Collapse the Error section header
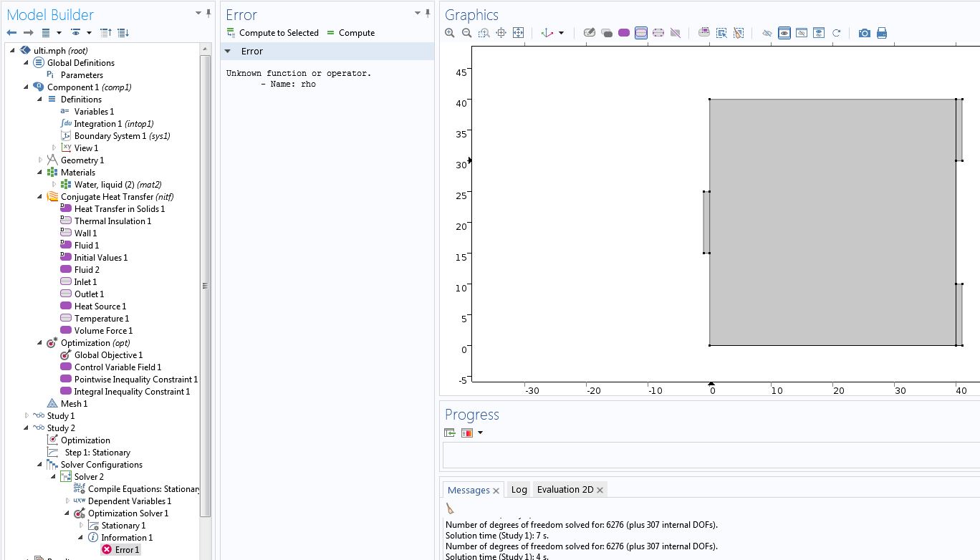Image resolution: width=980 pixels, height=560 pixels. (228, 52)
